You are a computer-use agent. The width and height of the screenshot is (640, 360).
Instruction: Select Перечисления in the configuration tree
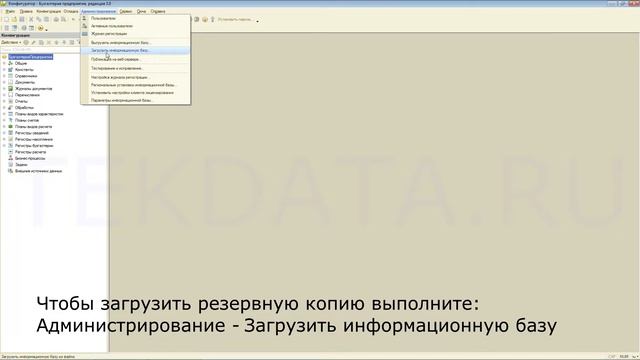(27, 95)
